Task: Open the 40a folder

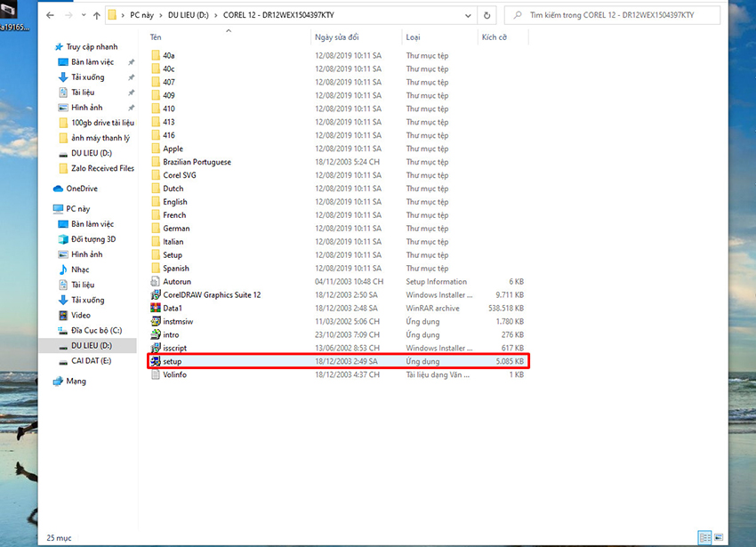Action: [x=168, y=55]
